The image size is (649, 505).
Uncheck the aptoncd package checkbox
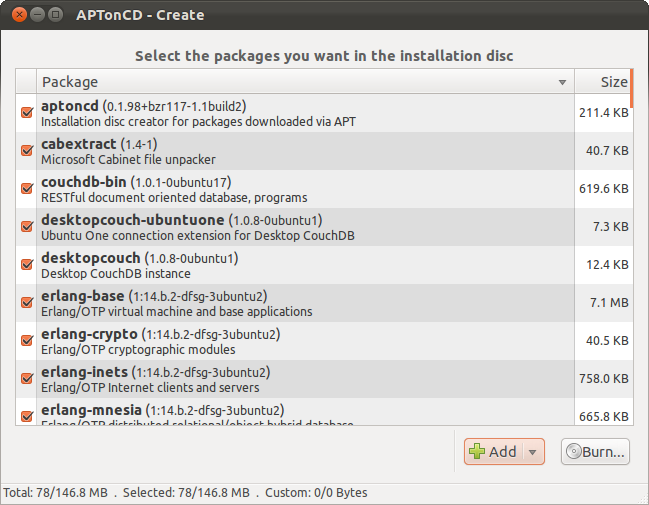pyautogui.click(x=27, y=112)
